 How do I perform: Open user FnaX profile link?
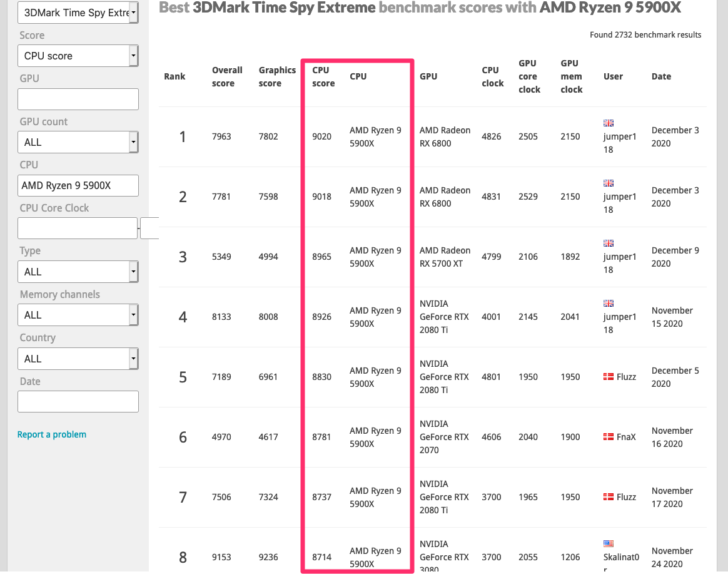click(626, 437)
